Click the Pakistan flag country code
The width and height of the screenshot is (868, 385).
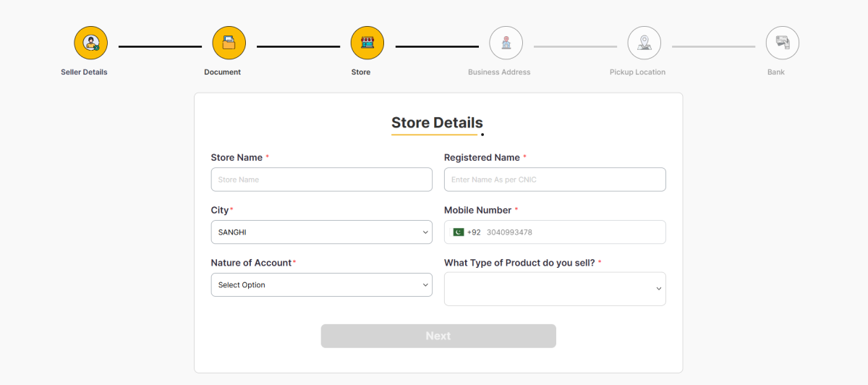458,232
